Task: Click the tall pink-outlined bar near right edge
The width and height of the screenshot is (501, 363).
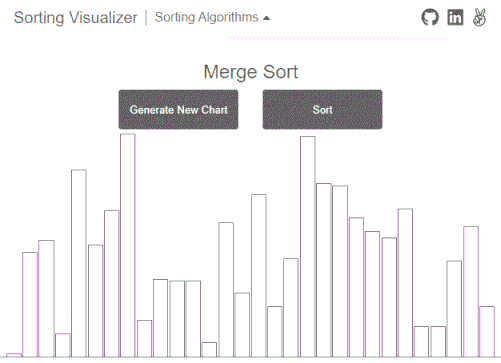Action: pos(471,292)
